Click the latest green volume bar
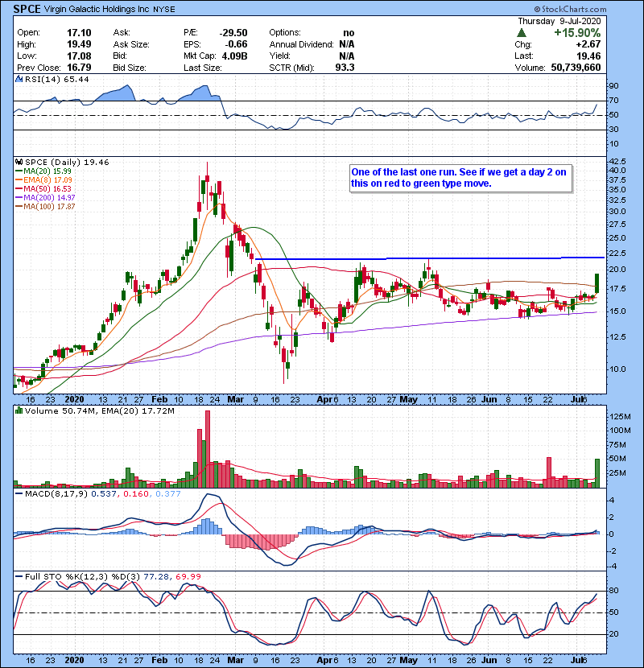 (597, 473)
